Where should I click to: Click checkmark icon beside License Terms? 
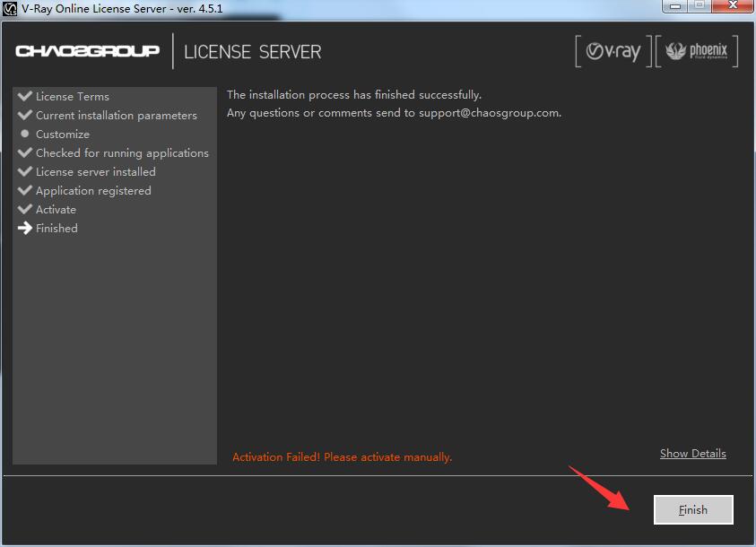(x=24, y=95)
